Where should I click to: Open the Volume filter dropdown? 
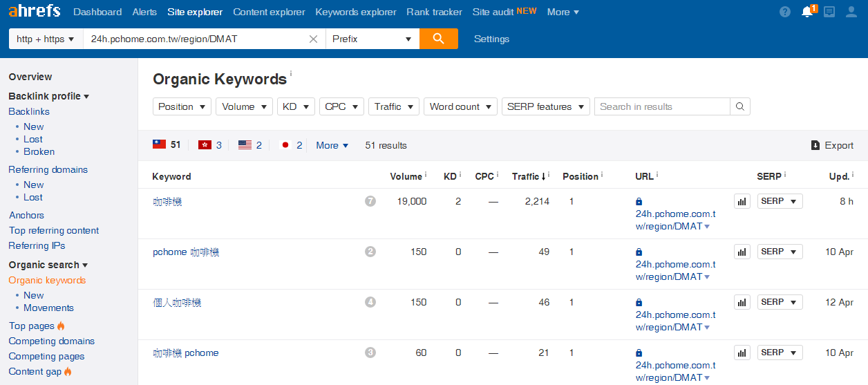(244, 106)
